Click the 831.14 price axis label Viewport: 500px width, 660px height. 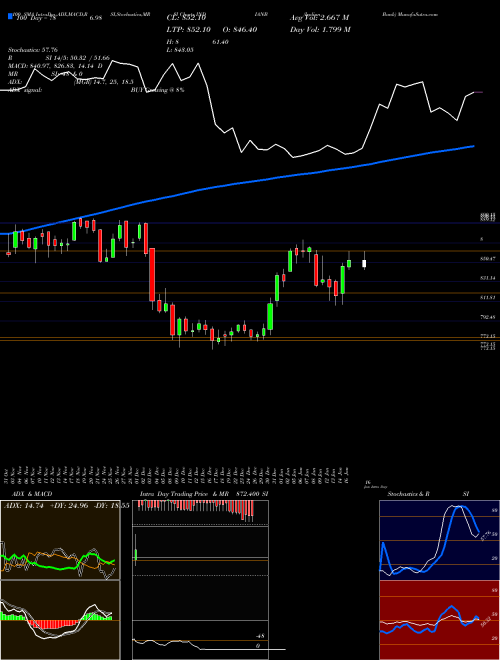487,278
